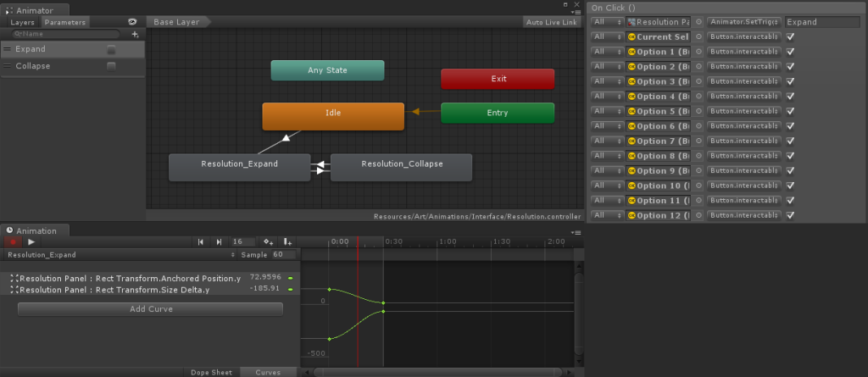Click the plus icon to add parameter
The image size is (868, 377).
pyautogui.click(x=135, y=35)
